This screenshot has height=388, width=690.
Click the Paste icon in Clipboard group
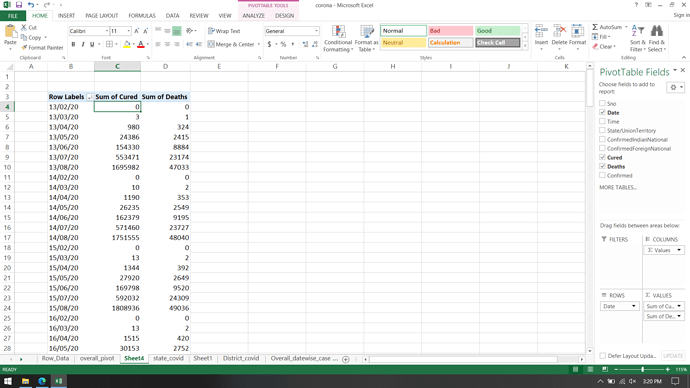click(x=10, y=32)
